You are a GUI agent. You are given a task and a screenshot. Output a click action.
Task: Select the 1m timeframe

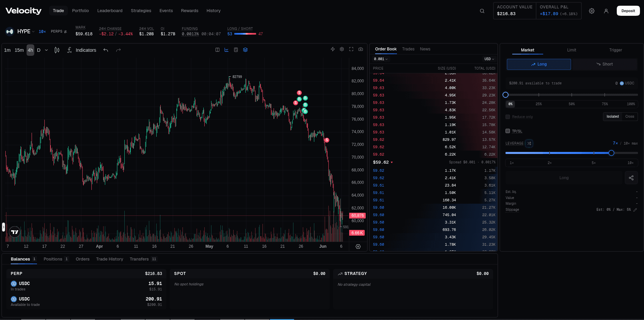[7, 50]
